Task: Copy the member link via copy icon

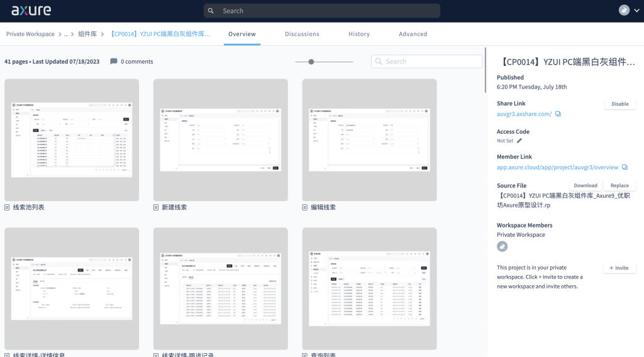Action: click(625, 167)
